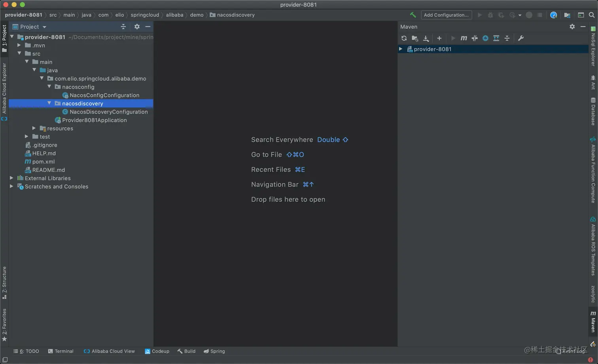Screen dimensions: 598x364
Task: Collapse all in Maven panel
Action: [507, 38]
